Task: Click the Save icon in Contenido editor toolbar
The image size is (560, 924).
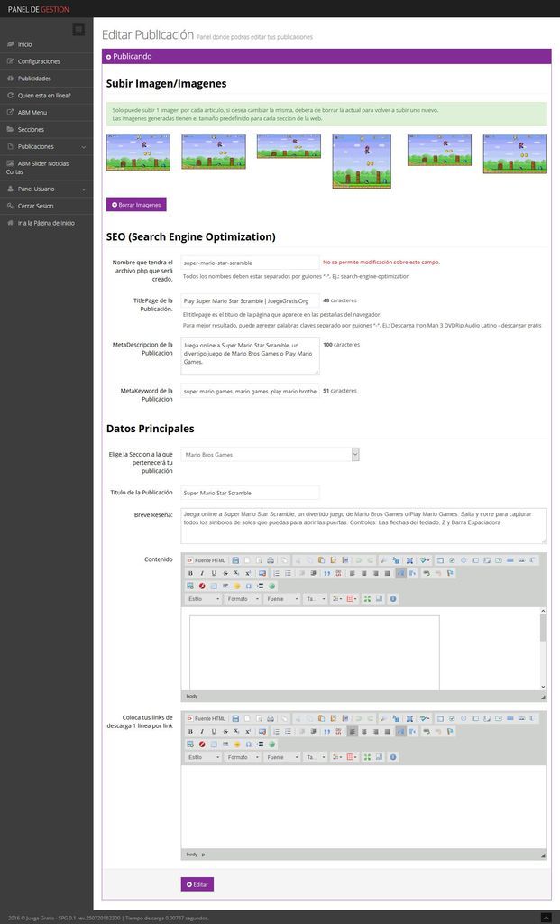Action: 235,560
